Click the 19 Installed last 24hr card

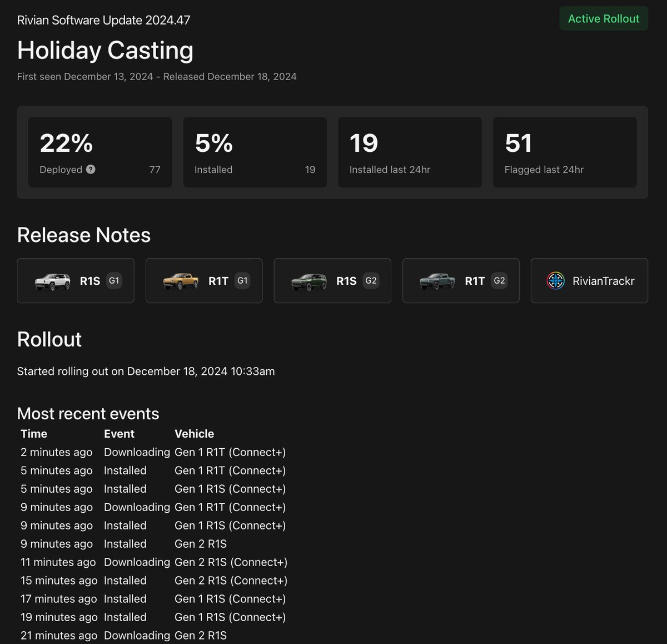coord(410,152)
